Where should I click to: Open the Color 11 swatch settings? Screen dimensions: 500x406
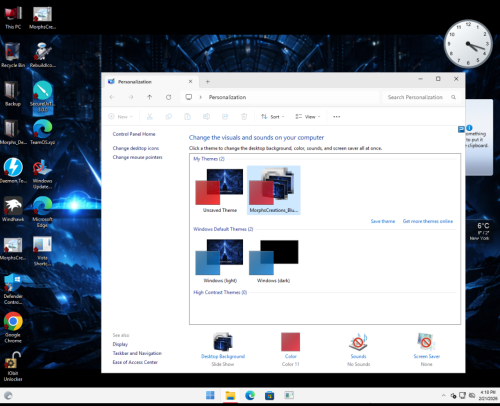(x=290, y=349)
